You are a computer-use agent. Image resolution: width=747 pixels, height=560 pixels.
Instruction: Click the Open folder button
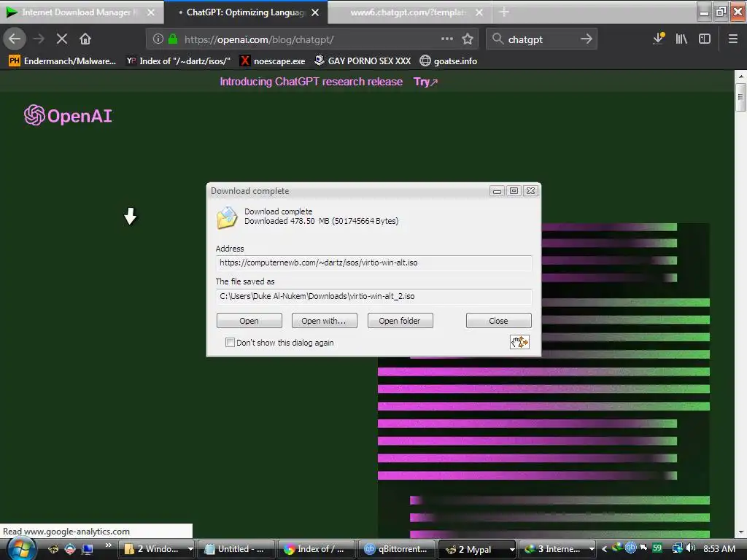(x=400, y=321)
